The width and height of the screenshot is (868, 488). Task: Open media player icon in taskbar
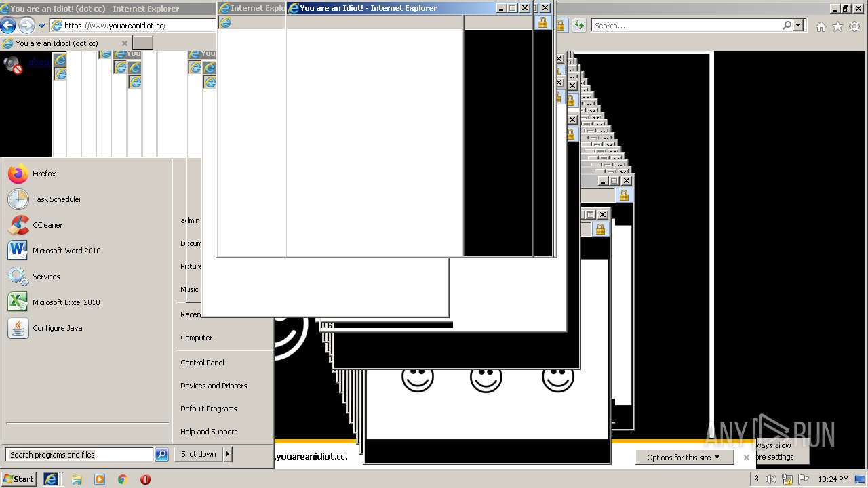coord(100,479)
